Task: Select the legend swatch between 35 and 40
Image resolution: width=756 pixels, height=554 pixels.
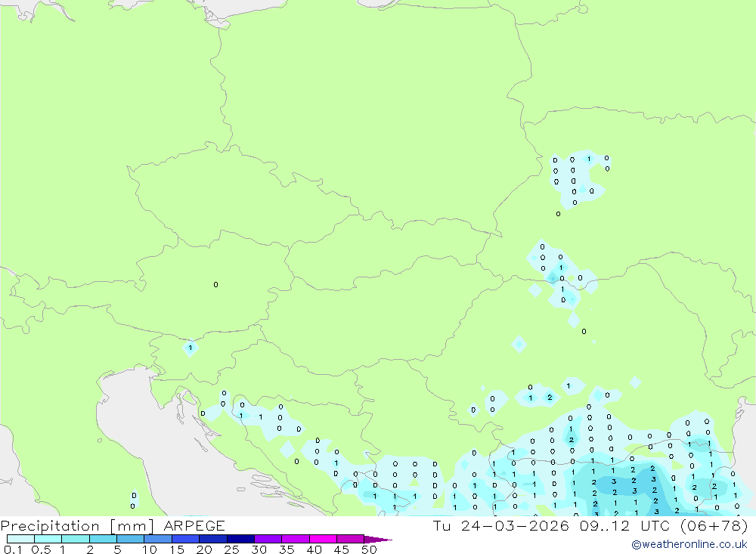Action: 296,539
